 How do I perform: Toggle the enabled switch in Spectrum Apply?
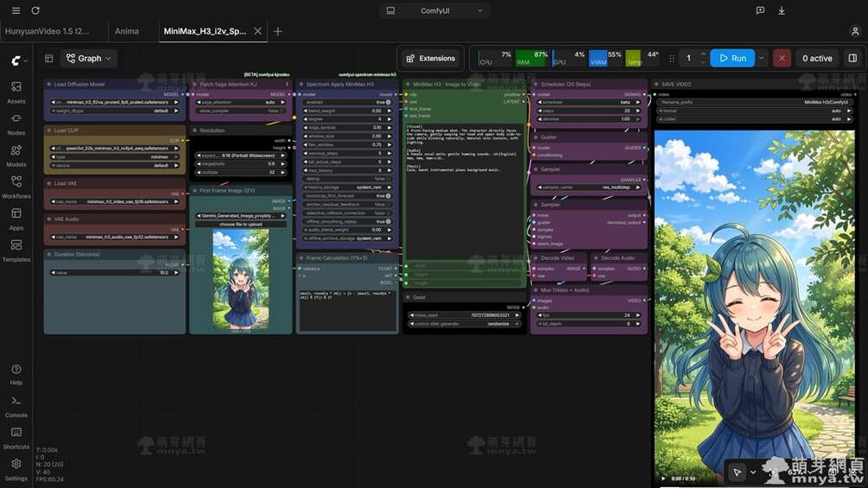388,103
